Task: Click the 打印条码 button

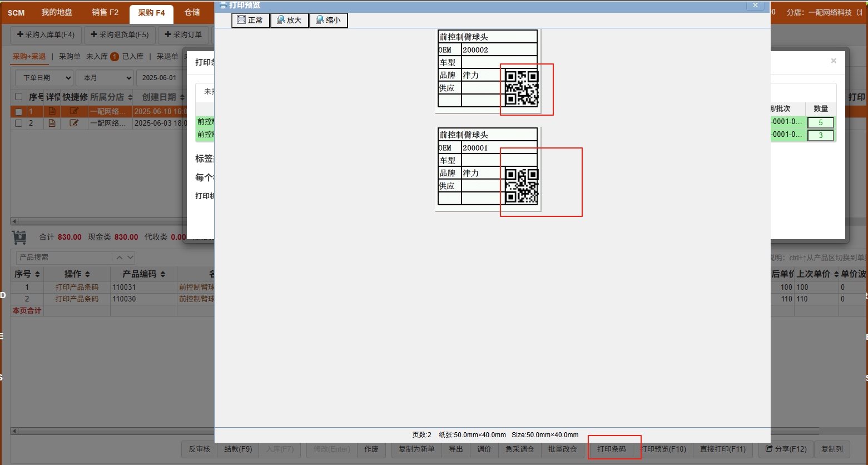Action: click(612, 449)
